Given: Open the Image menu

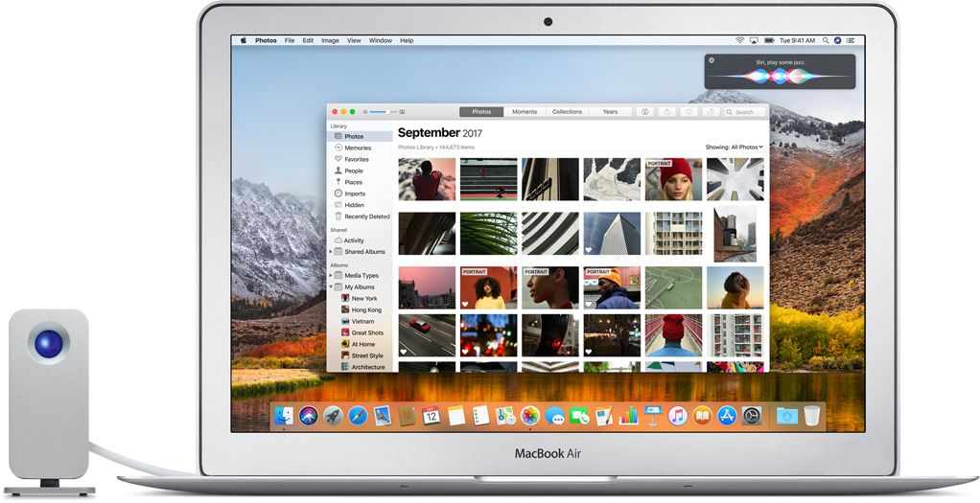Looking at the screenshot, I should point(330,40).
